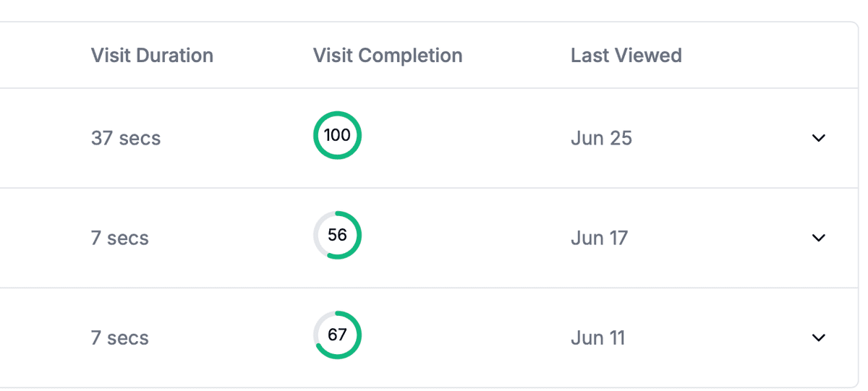
Task: Sort by the Visit Completion column header
Action: (388, 56)
